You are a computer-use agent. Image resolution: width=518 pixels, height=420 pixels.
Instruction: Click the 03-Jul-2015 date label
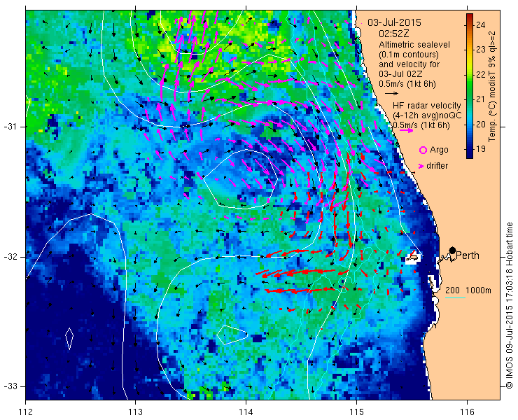[x=394, y=23]
